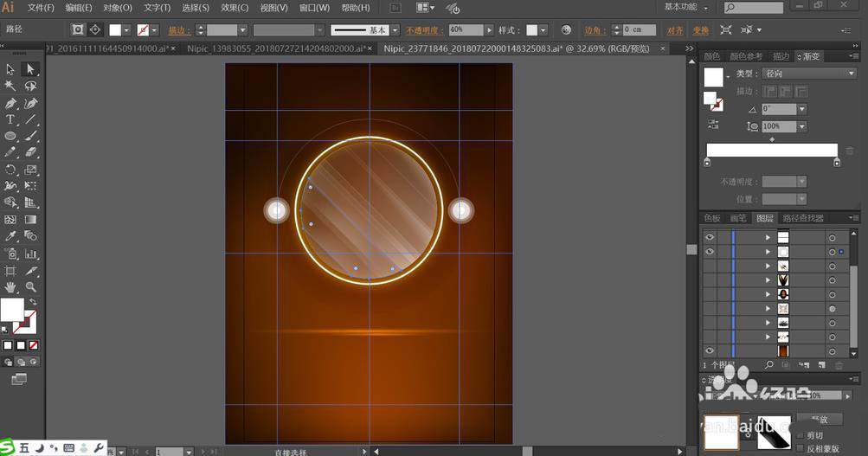Switch to the 路径查找器 panel tab
Viewport: 868px width, 456px height.
803,218
